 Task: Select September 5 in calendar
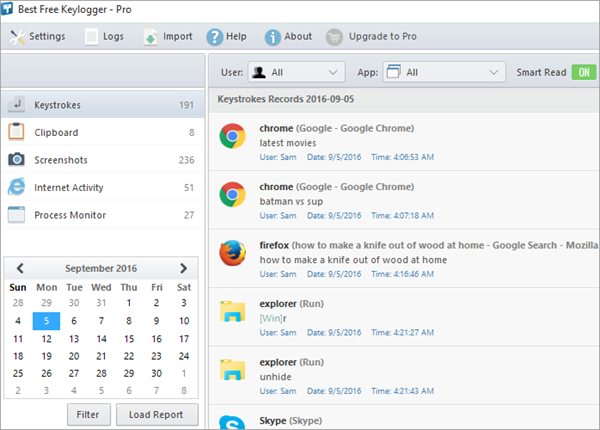[46, 321]
